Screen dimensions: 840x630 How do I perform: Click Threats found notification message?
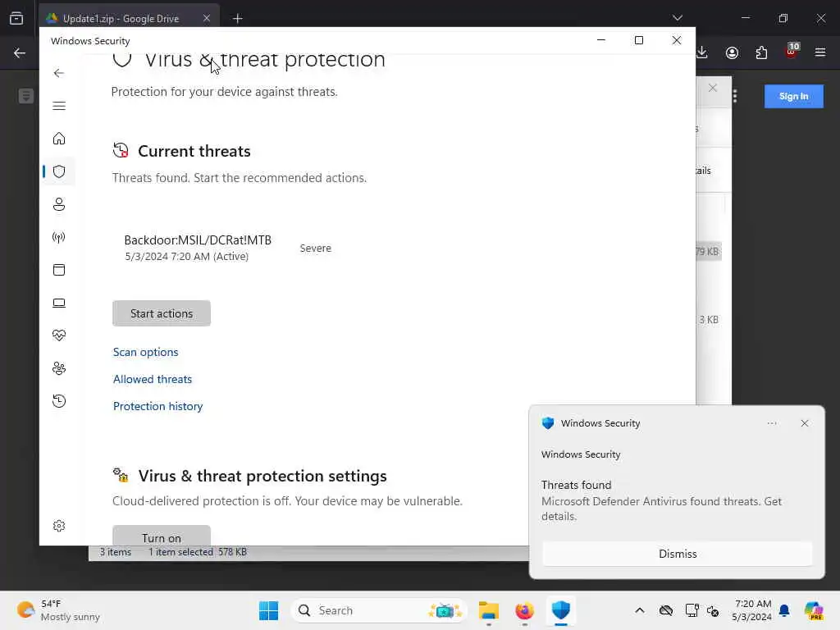(661, 500)
